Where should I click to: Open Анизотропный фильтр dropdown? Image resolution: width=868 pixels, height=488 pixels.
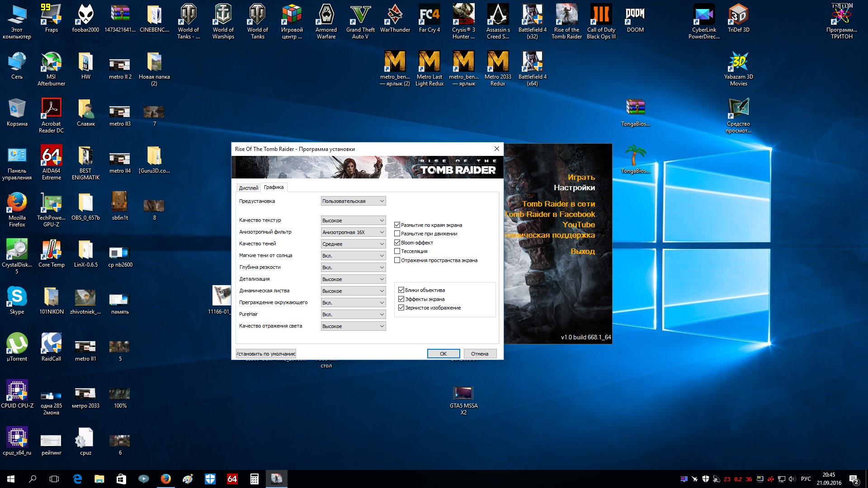coord(353,232)
